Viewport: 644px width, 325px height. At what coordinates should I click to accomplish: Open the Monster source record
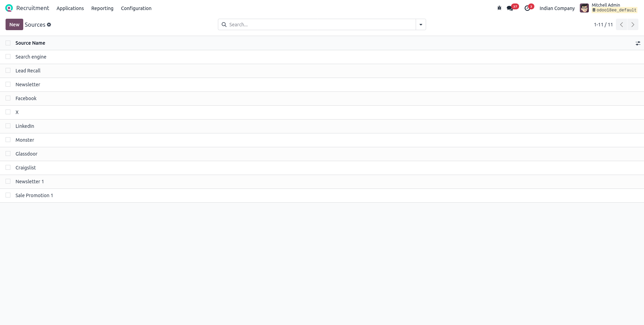pyautogui.click(x=25, y=140)
